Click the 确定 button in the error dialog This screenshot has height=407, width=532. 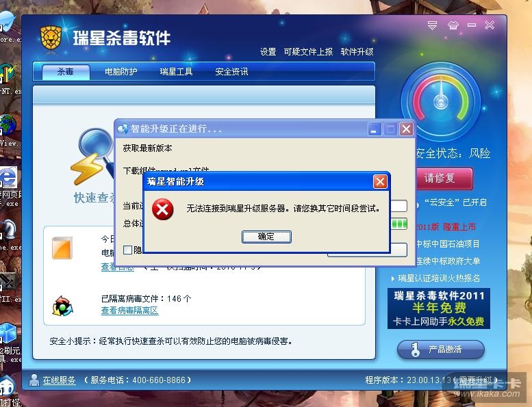coord(266,237)
